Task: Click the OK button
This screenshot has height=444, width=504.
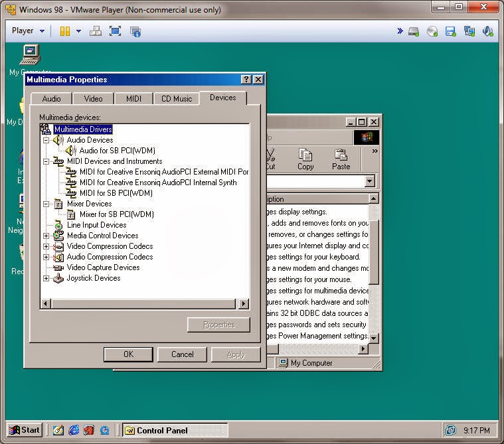Action: (128, 354)
